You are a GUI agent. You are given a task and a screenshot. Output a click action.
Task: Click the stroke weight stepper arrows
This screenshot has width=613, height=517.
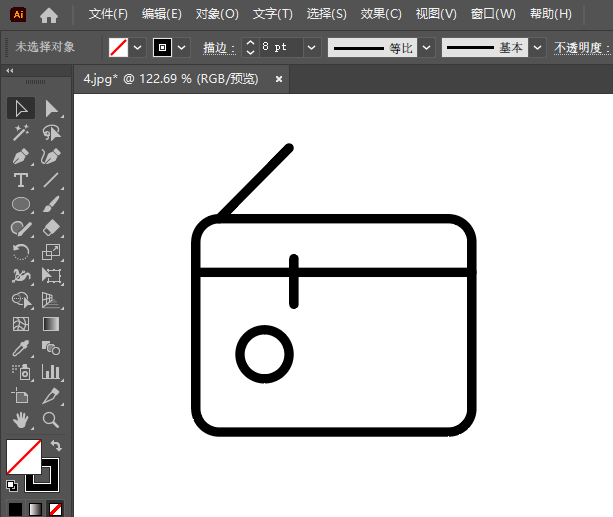pyautogui.click(x=250, y=48)
